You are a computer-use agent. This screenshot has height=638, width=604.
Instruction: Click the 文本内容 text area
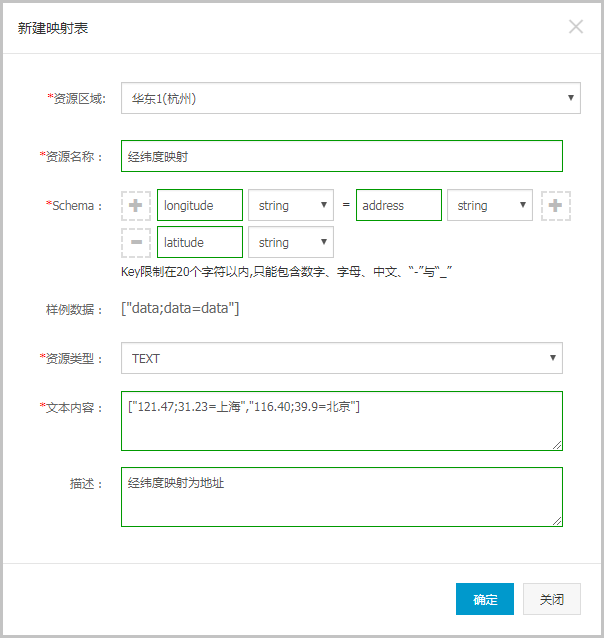pyautogui.click(x=342, y=421)
